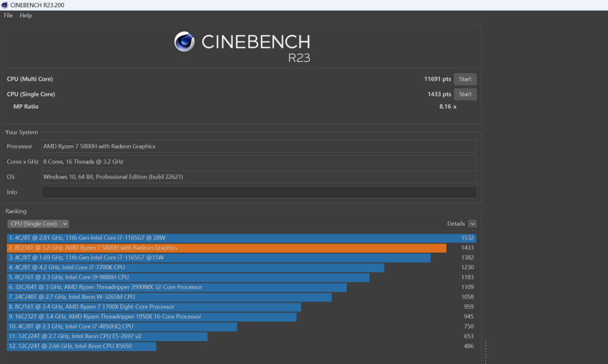Click the OS field showing Windows 10
This screenshot has width=608, height=364.
tap(259, 177)
